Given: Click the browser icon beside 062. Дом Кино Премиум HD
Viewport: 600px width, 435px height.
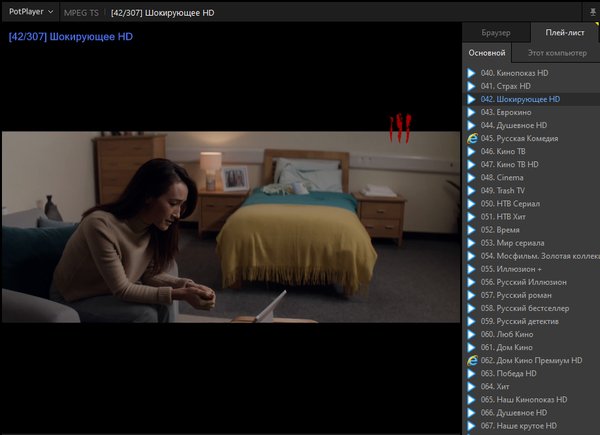Looking at the screenshot, I should tap(472, 360).
